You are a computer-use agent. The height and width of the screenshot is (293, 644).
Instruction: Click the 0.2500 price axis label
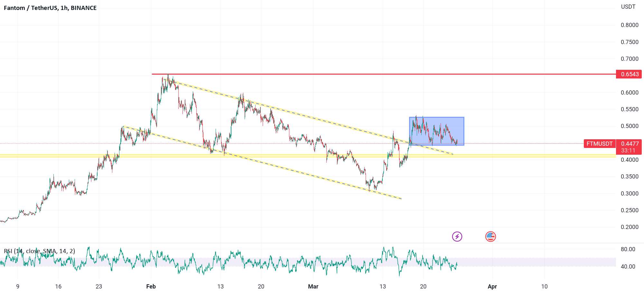[630, 210]
